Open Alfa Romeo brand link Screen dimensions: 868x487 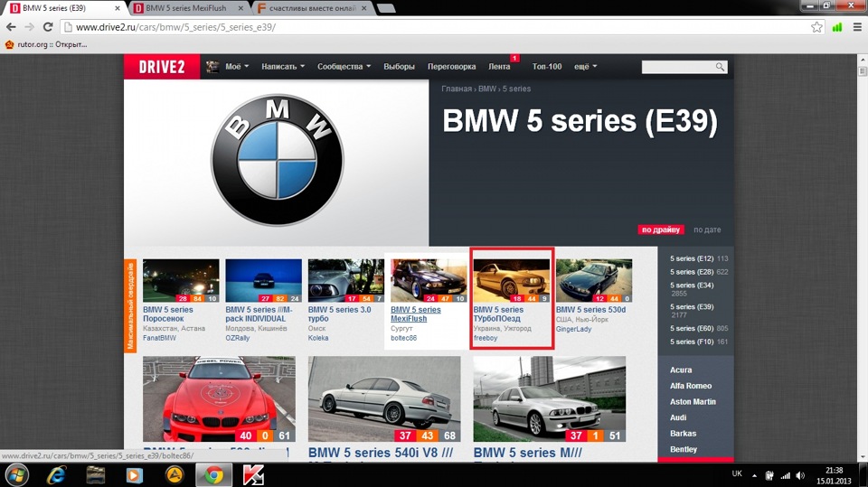pyautogui.click(x=690, y=386)
